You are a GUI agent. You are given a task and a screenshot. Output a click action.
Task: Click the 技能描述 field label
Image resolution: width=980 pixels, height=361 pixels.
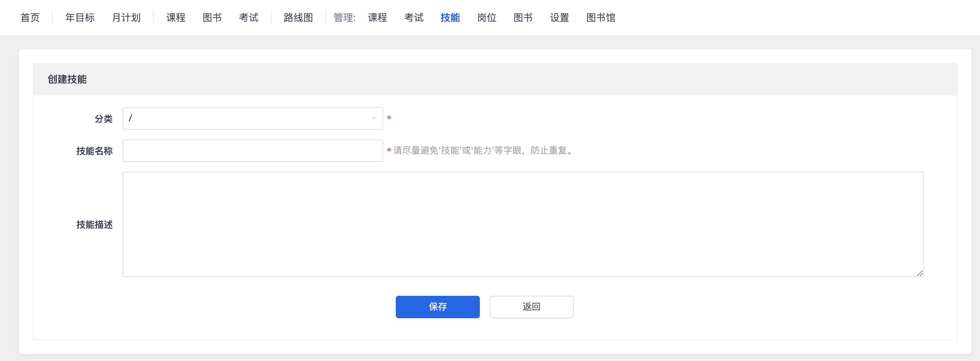coord(94,225)
